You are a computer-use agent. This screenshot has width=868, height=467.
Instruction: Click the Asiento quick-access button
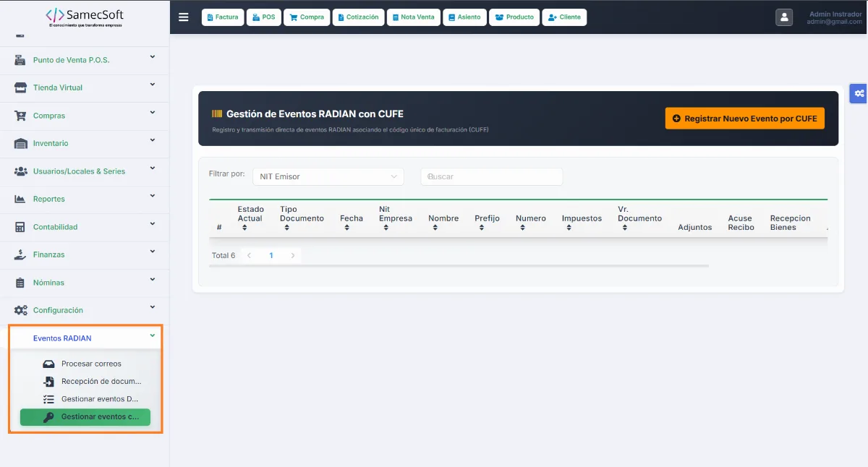click(x=464, y=17)
